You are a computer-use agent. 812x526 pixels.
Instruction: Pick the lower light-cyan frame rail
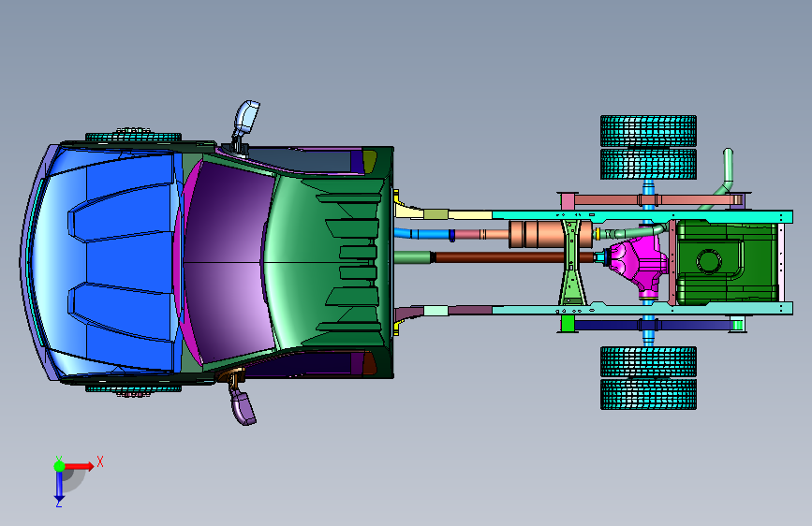(642, 309)
